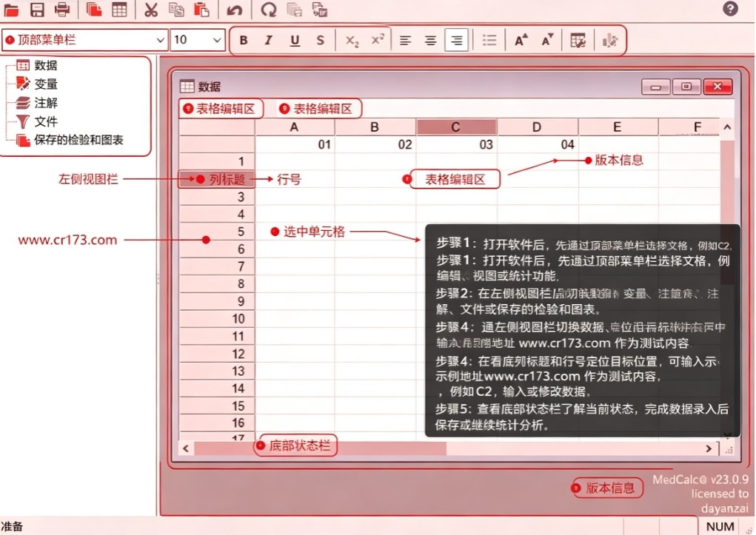Click the chart format toolbar icon
Image resolution: width=756 pixels, height=535 pixels.
coord(609,41)
